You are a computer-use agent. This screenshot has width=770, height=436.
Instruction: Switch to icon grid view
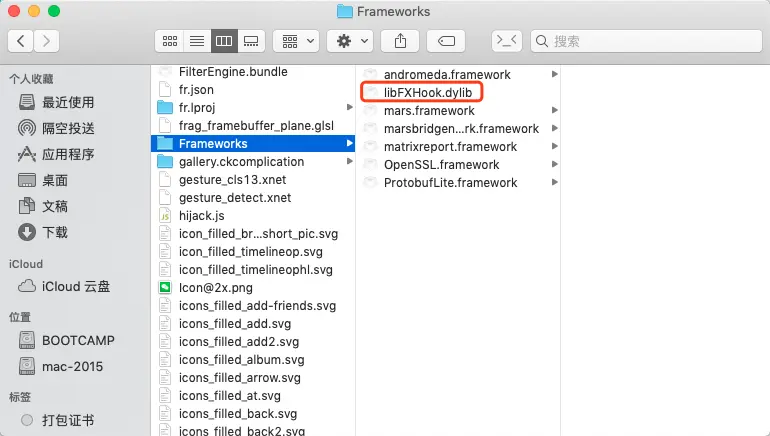click(x=169, y=41)
